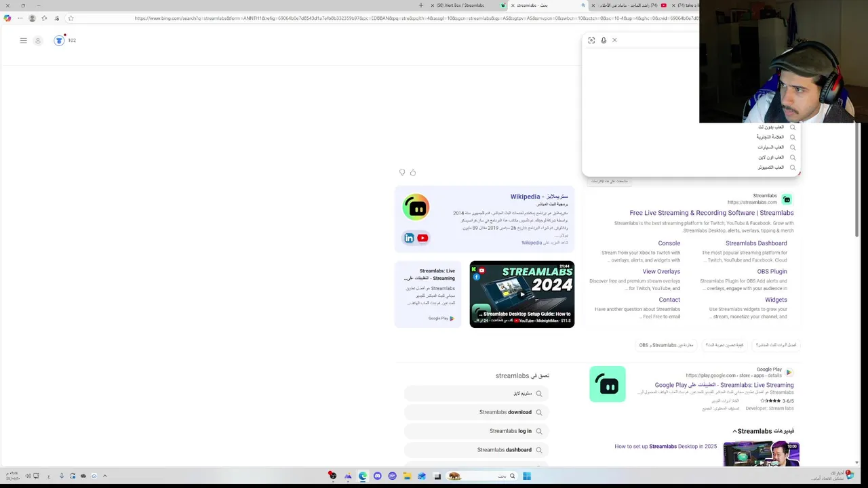This screenshot has width=868, height=488.
Task: Open Streamlabs: Live Streaming Google Play result link
Action: (x=724, y=385)
